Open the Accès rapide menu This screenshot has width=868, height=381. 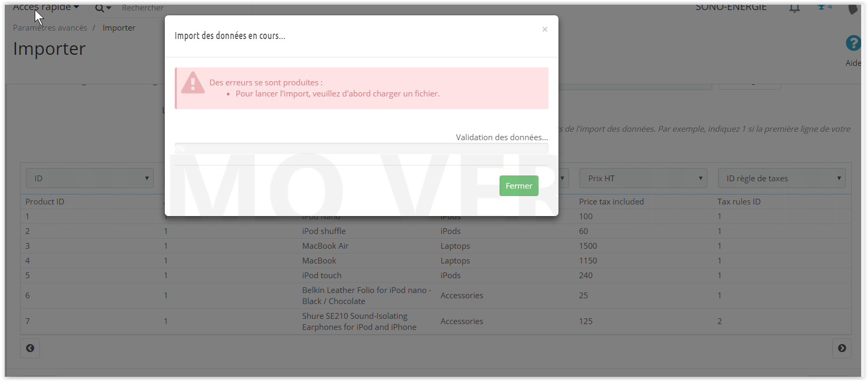tap(46, 7)
